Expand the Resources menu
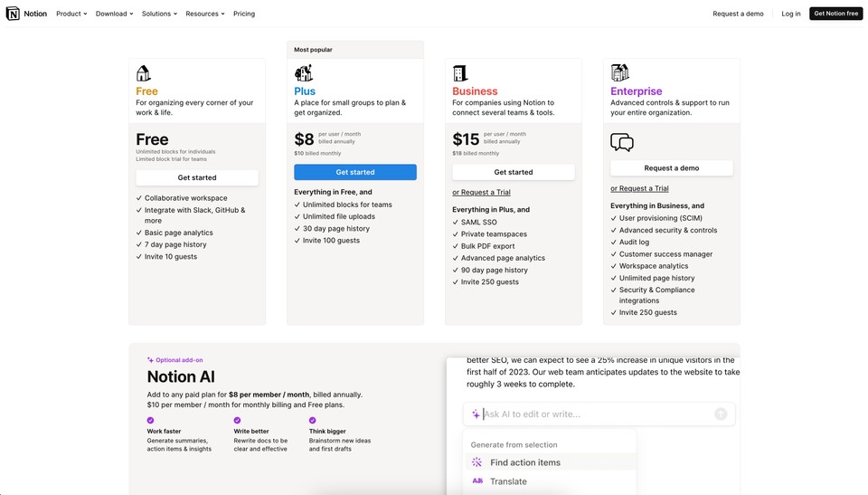The image size is (868, 495). [x=205, y=14]
